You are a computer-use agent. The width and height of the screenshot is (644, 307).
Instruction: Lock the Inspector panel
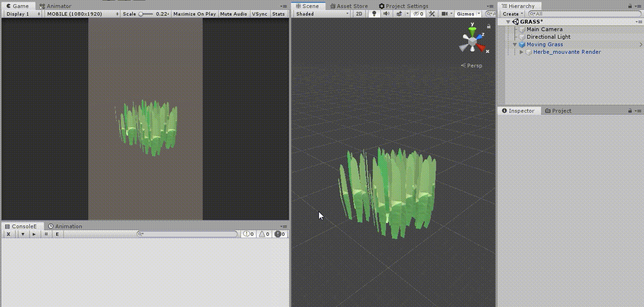(630, 111)
